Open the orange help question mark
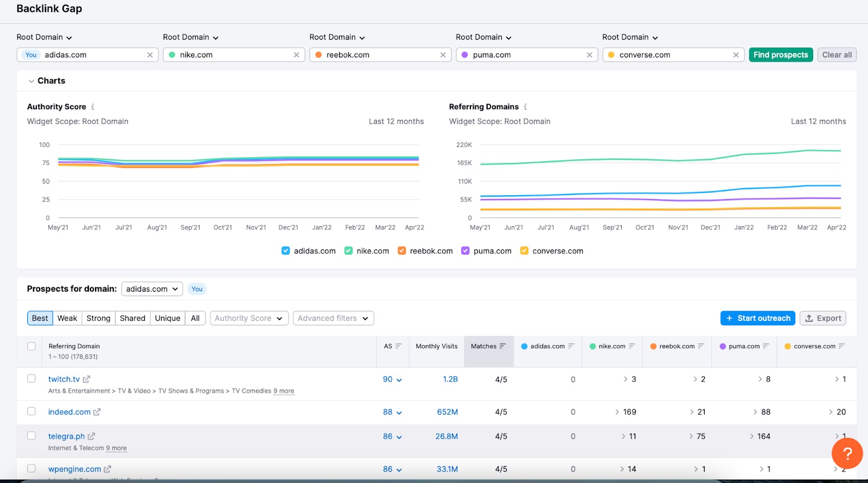 (847, 453)
